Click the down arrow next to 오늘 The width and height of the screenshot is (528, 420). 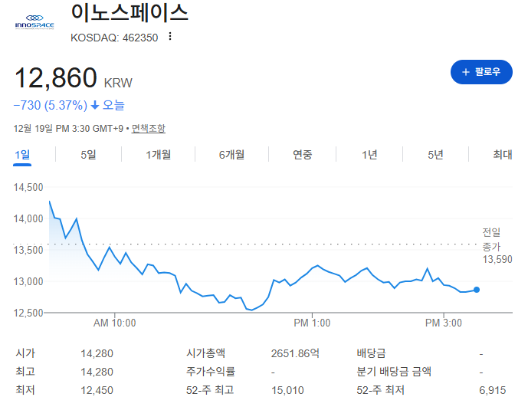pos(95,106)
